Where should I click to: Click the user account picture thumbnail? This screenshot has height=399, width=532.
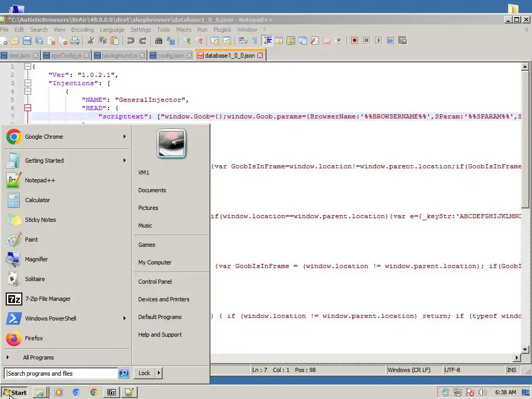(x=171, y=143)
